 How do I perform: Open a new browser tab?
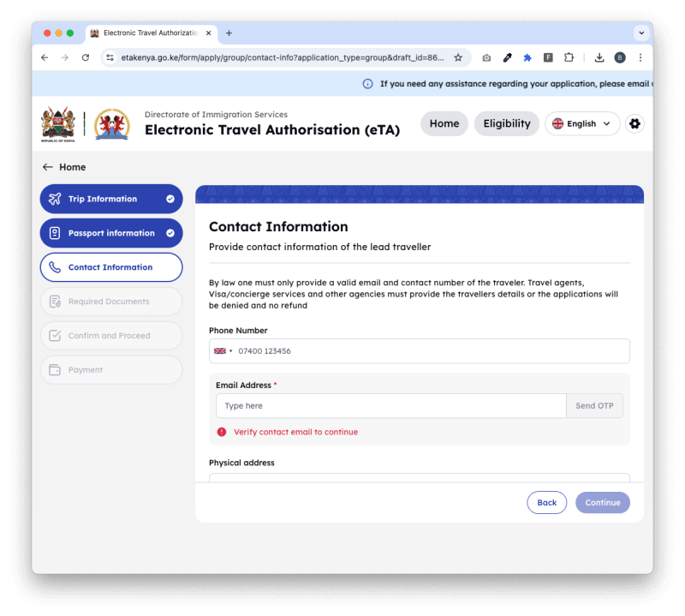coord(229,33)
